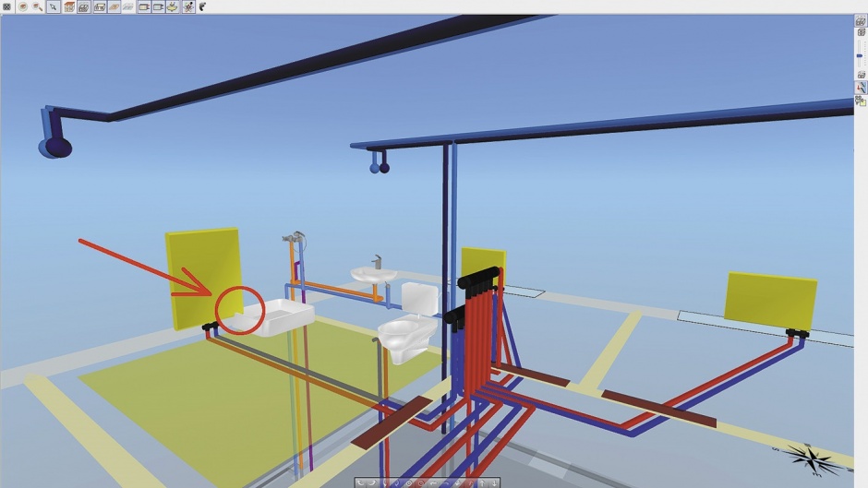Viewport: 868px width, 488px height.
Task: Toggle the floor slab view icon
Action: [x=114, y=6]
